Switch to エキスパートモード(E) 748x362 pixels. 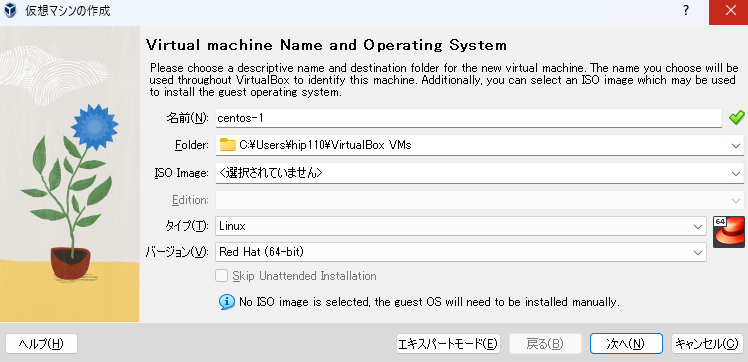point(448,344)
